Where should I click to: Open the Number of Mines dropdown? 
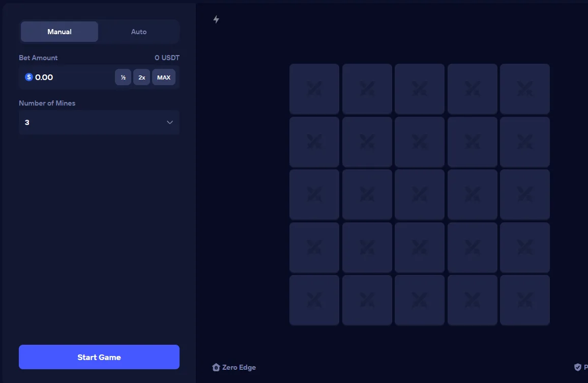99,122
